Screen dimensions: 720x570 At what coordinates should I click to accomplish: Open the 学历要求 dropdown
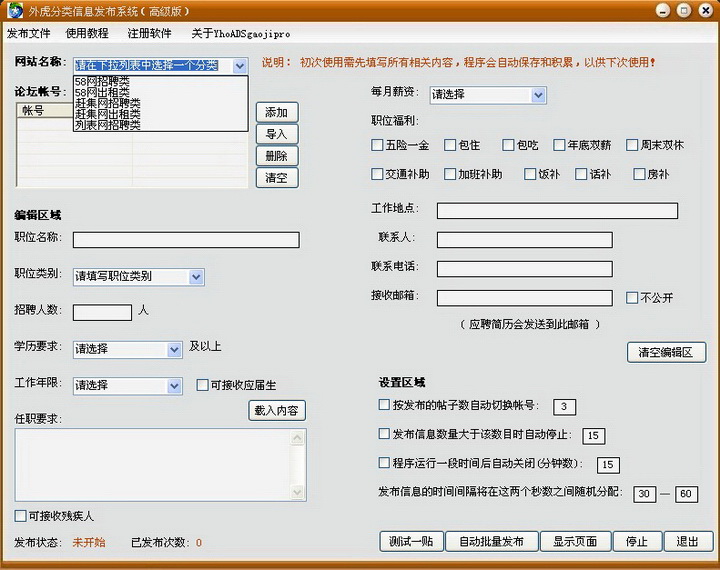click(174, 350)
